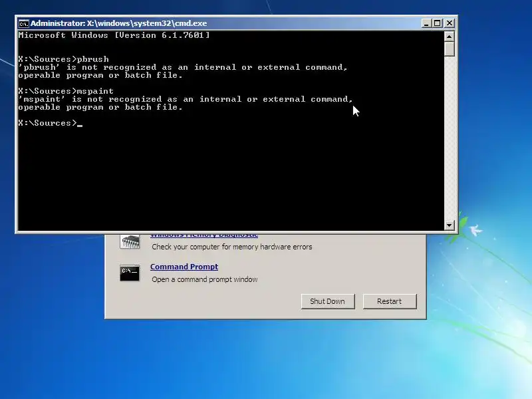Click the 'X:\Sources>pbrush' command line
The height and width of the screenshot is (399, 532).
click(x=63, y=59)
